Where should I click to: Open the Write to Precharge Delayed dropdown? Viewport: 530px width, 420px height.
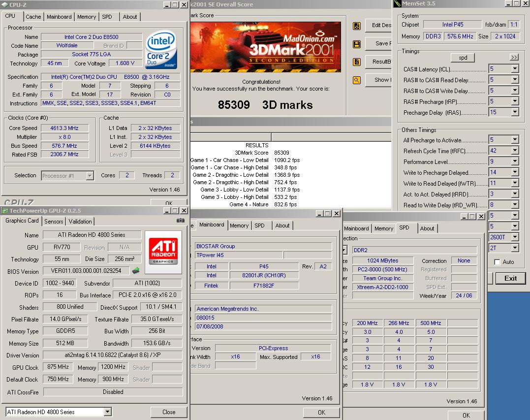[x=515, y=172]
